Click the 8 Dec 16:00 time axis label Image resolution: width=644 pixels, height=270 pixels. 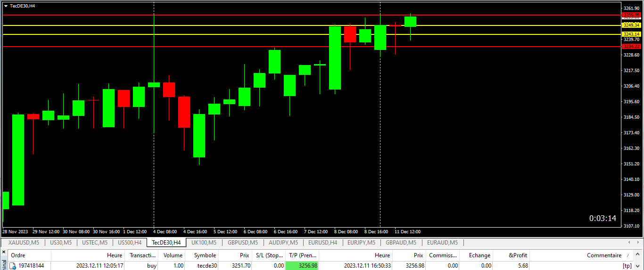[376, 232]
